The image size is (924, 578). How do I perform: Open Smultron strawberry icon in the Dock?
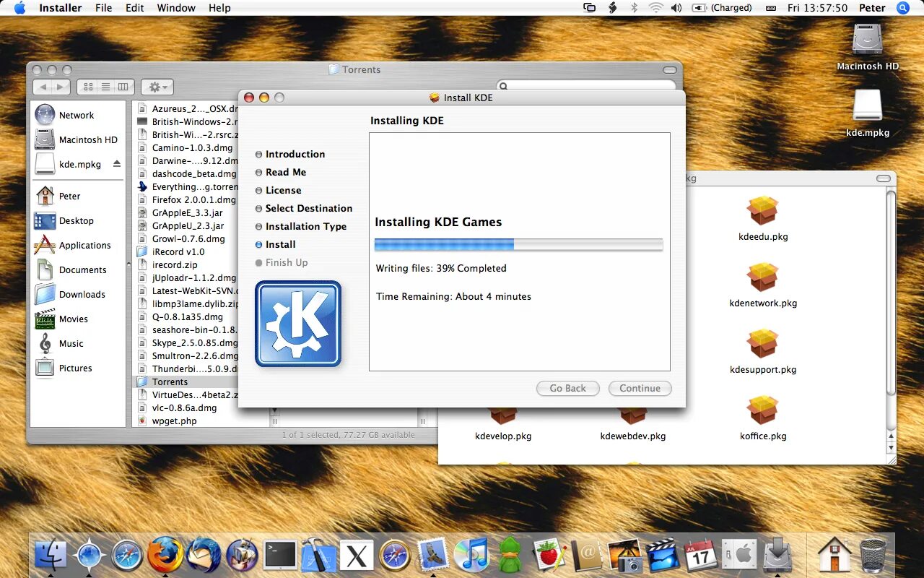click(x=549, y=555)
